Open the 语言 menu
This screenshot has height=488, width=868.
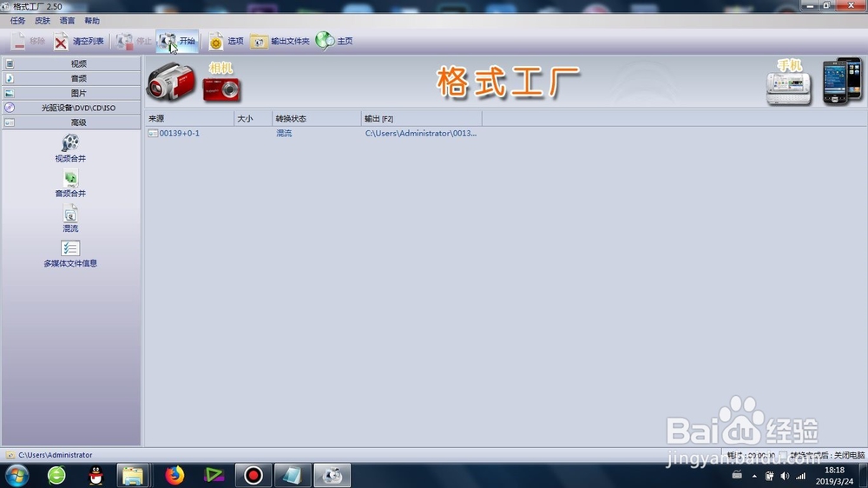pyautogui.click(x=67, y=21)
